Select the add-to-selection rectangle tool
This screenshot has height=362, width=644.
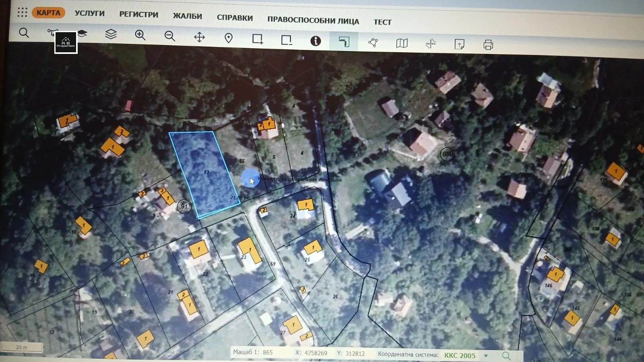(258, 39)
